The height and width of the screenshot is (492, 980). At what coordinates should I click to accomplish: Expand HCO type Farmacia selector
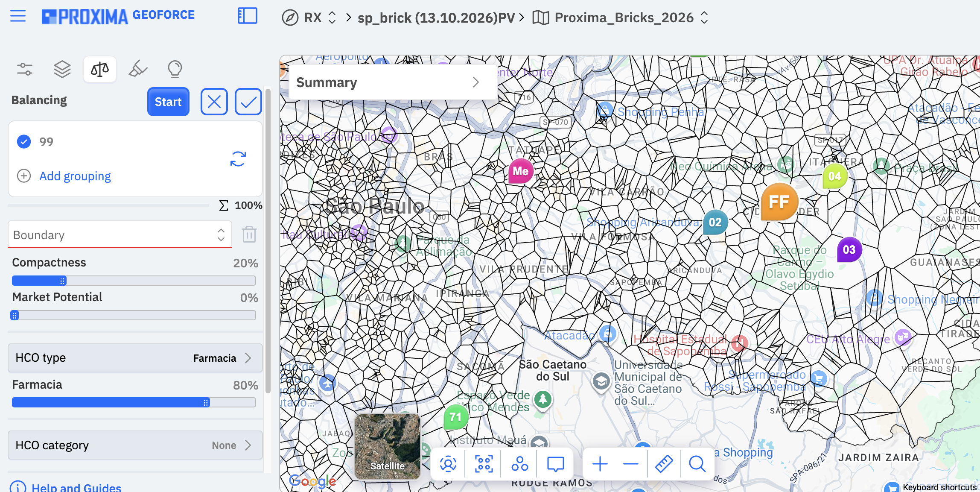point(135,358)
